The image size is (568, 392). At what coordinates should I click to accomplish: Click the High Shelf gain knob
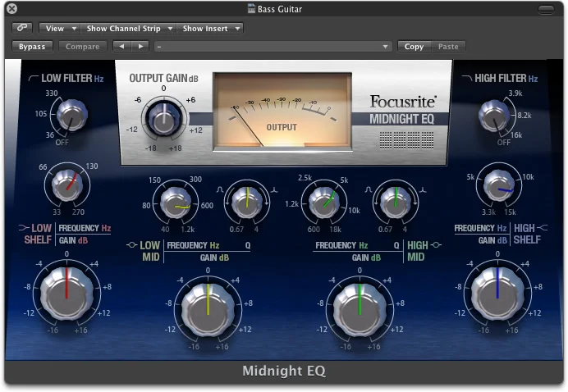pos(497,294)
